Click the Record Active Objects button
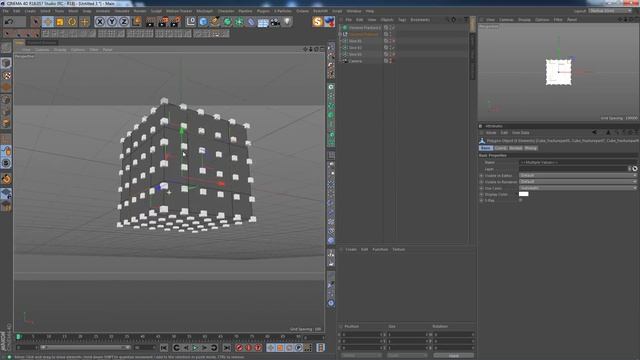The height and width of the screenshot is (360, 640). click(x=239, y=348)
